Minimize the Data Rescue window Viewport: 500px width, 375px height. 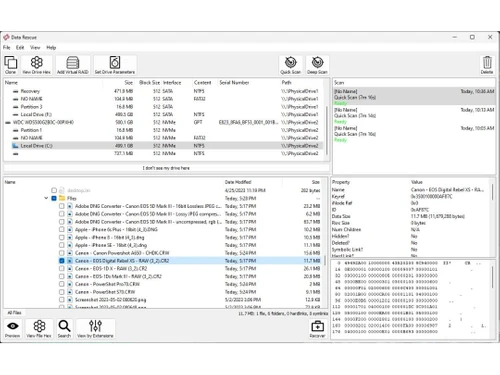coord(455,37)
